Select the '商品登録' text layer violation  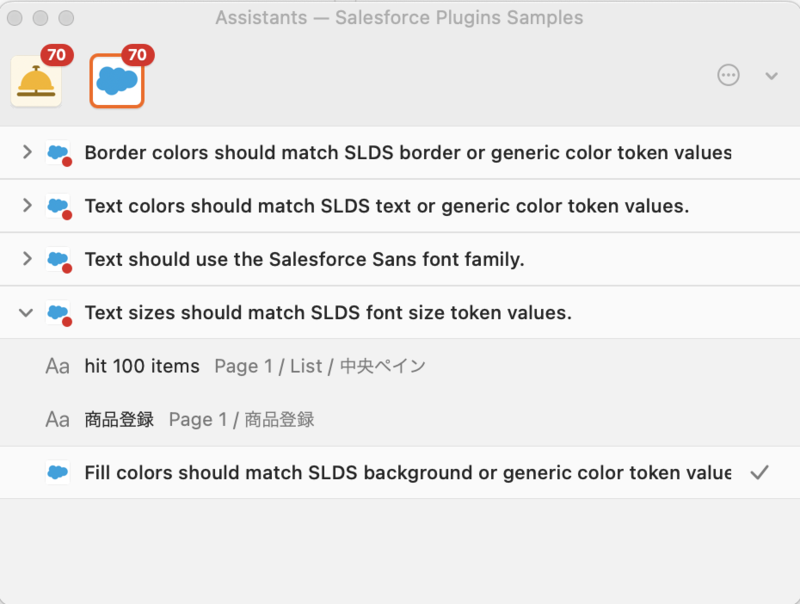pos(119,419)
